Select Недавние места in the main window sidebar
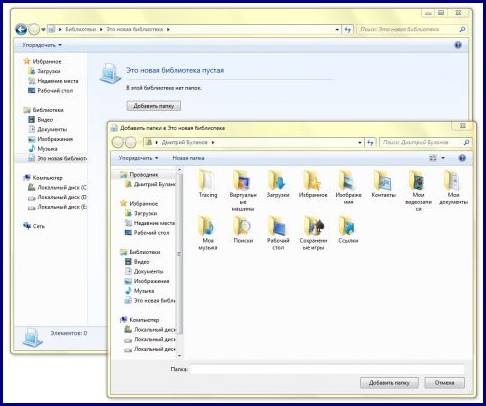This screenshot has width=486, height=406. tap(53, 81)
